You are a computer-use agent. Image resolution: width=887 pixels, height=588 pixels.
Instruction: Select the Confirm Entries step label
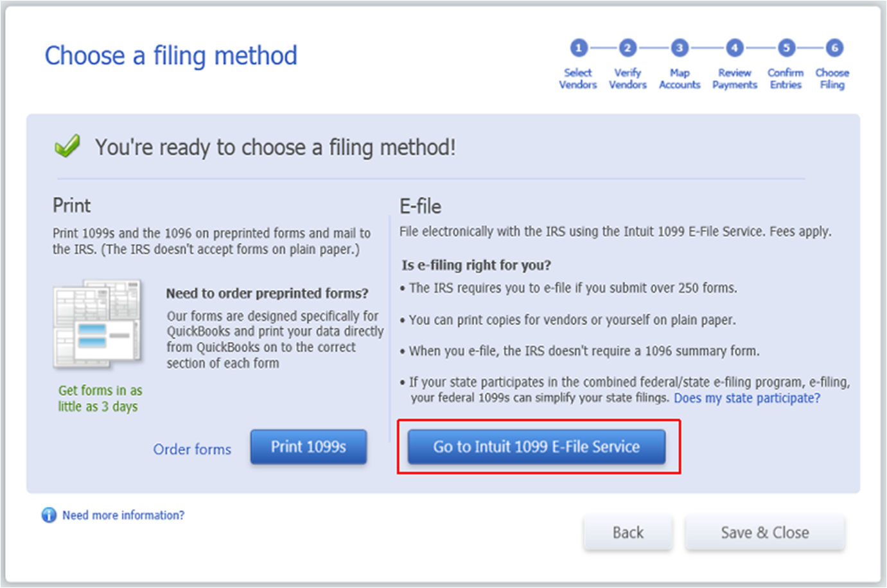[786, 78]
